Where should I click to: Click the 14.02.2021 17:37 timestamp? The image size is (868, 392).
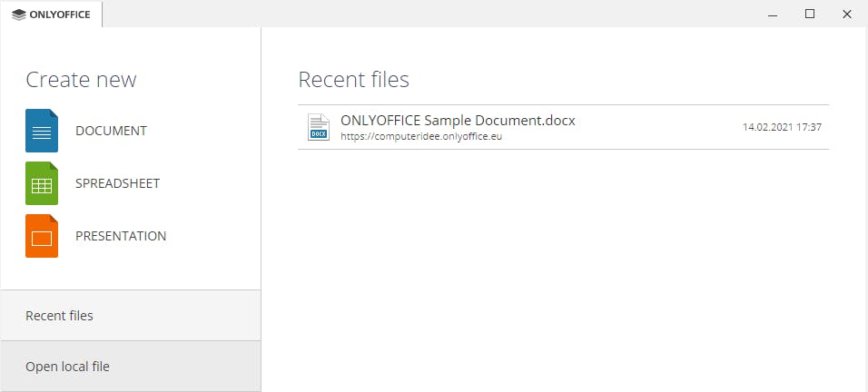pyautogui.click(x=782, y=127)
